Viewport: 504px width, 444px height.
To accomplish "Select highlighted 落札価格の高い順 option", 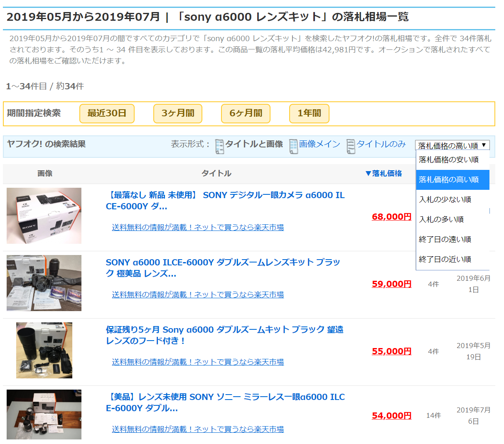I will click(x=452, y=179).
